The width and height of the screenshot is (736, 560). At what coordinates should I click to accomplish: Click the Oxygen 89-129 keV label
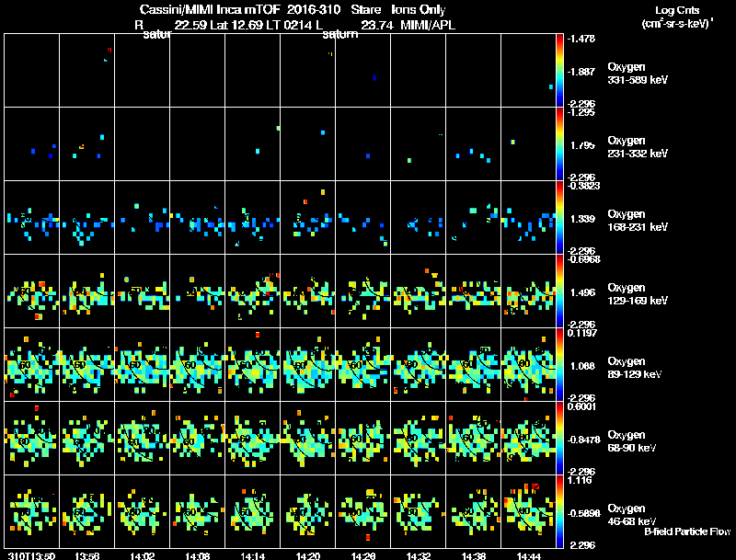point(635,368)
